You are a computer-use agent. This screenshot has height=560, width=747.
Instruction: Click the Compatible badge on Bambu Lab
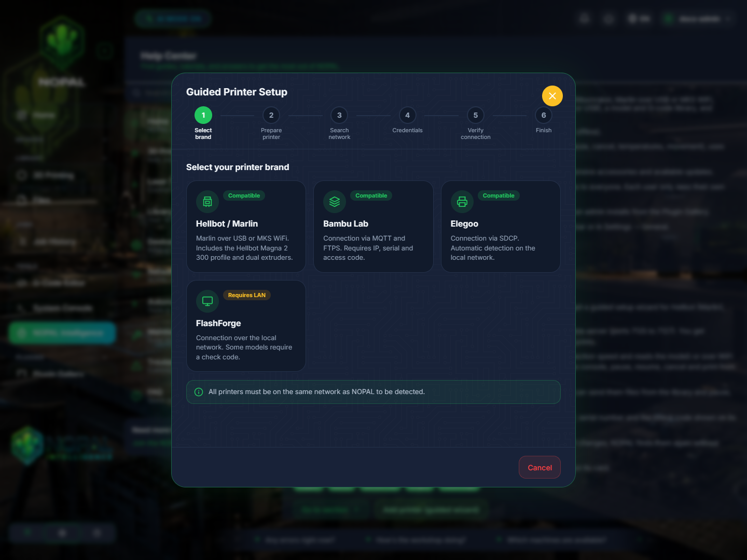click(x=371, y=195)
